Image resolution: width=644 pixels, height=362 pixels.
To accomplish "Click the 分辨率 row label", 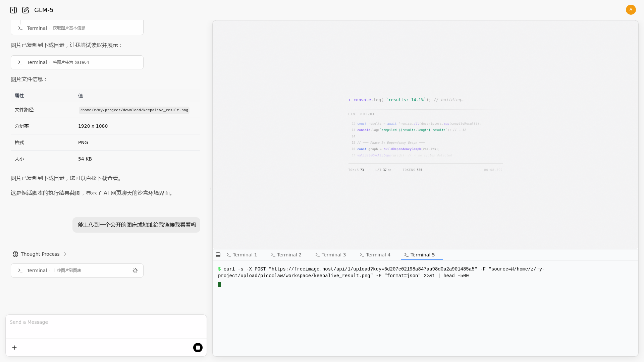I will (22, 126).
